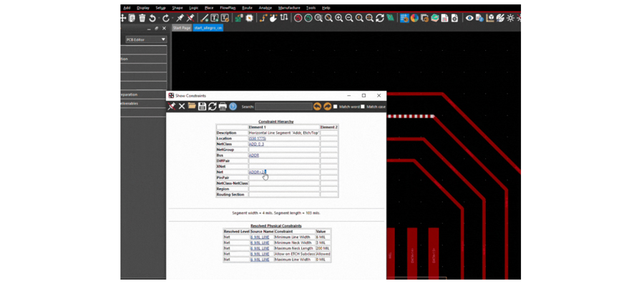Click the Undo icon in main toolbar
Image resolution: width=644 pixels, height=286 pixels.
point(152,18)
